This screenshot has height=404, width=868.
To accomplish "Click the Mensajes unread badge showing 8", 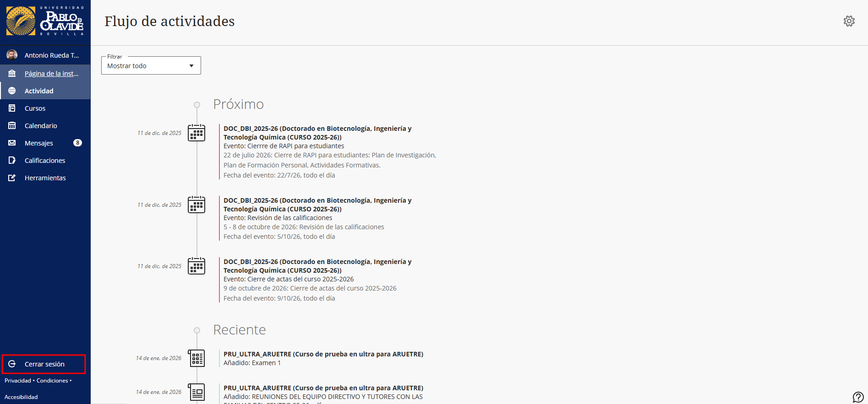I will click(77, 143).
